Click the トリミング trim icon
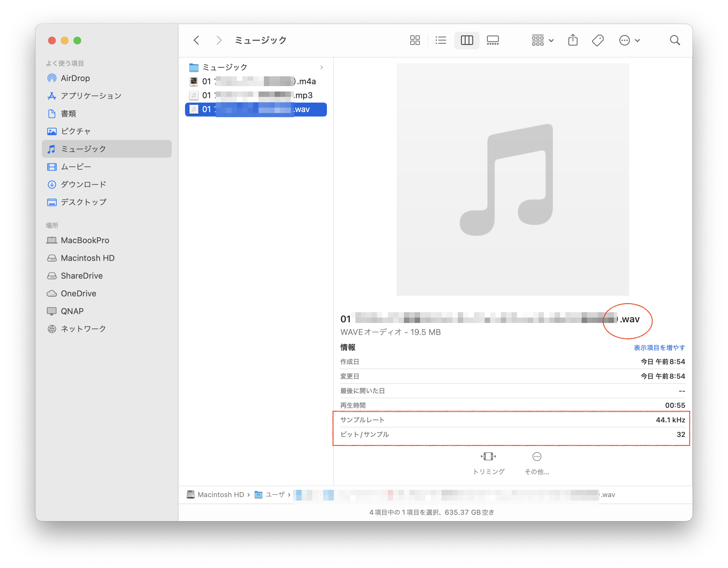This screenshot has width=728, height=568. (x=488, y=457)
